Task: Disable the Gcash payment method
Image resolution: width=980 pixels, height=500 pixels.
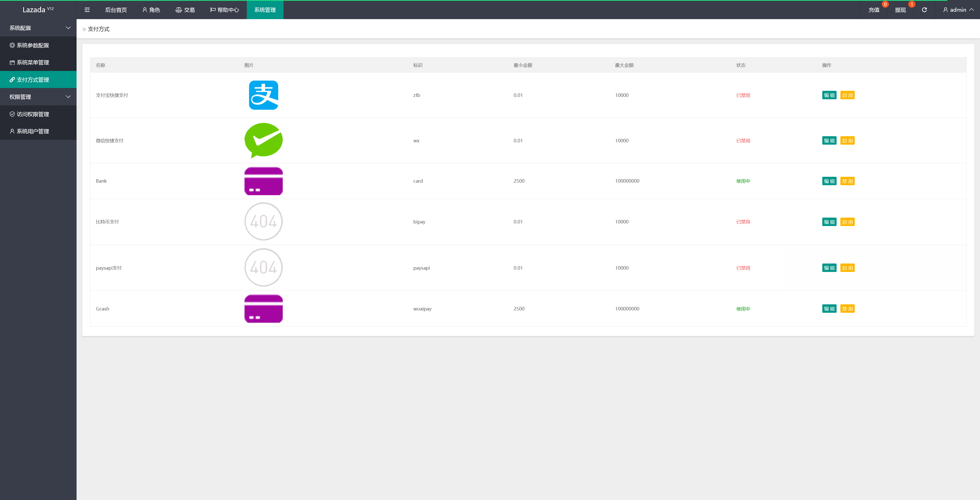Action: coord(847,309)
